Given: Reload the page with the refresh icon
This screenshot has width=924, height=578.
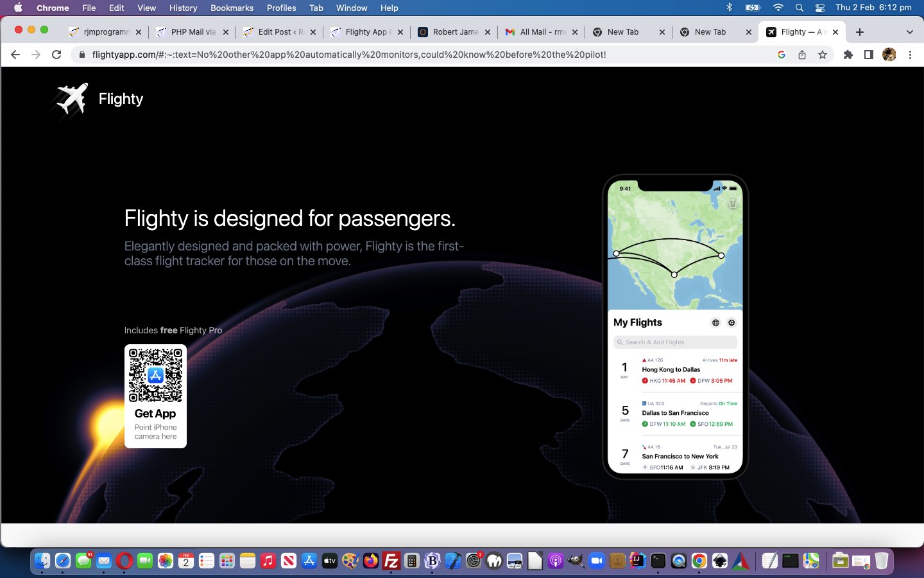Looking at the screenshot, I should click(56, 55).
